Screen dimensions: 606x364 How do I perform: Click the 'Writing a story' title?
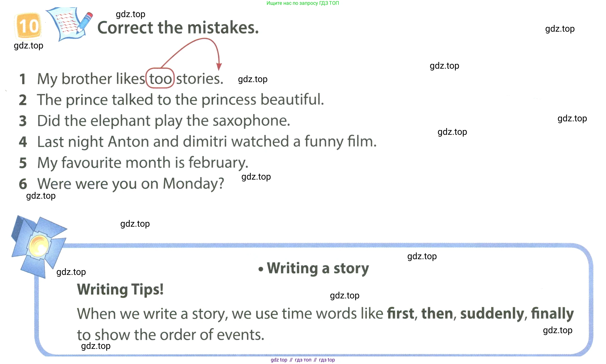pos(318,268)
